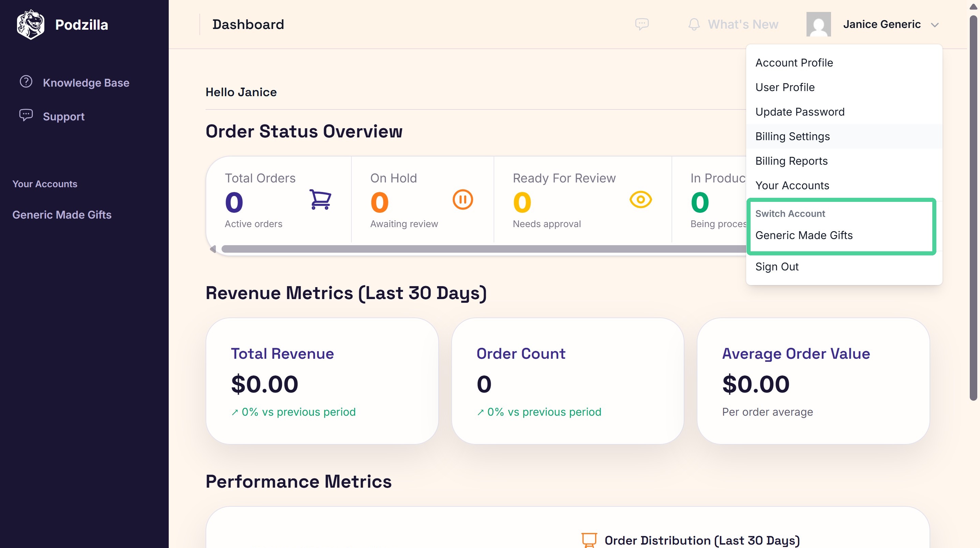Click the Hello Janice greeting
Image resolution: width=980 pixels, height=548 pixels.
coord(241,92)
